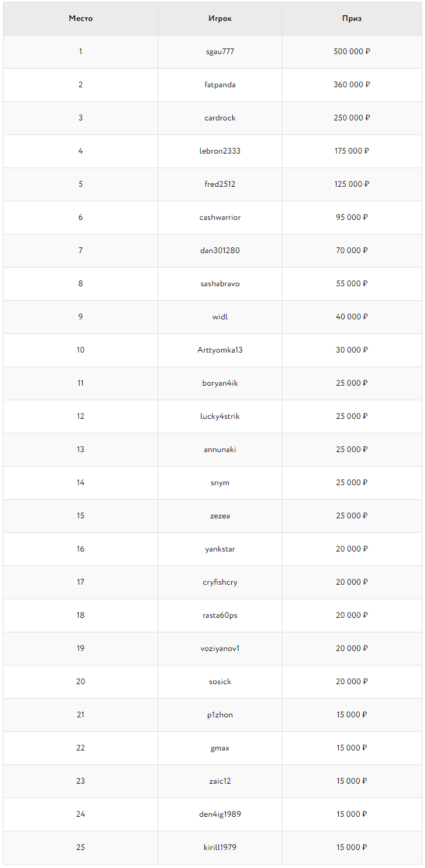Viewport: 425px width, 868px height.
Task: Click the player name annunaki
Action: click(220, 450)
